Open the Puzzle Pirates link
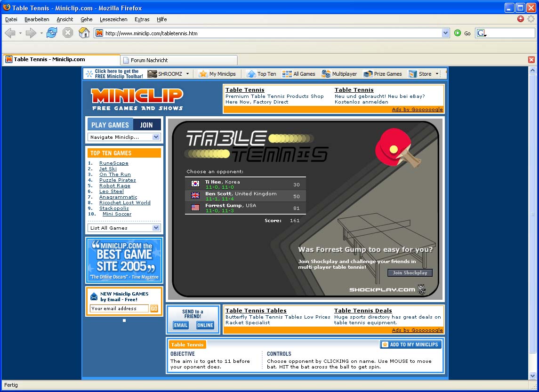The image size is (539, 392). click(118, 180)
